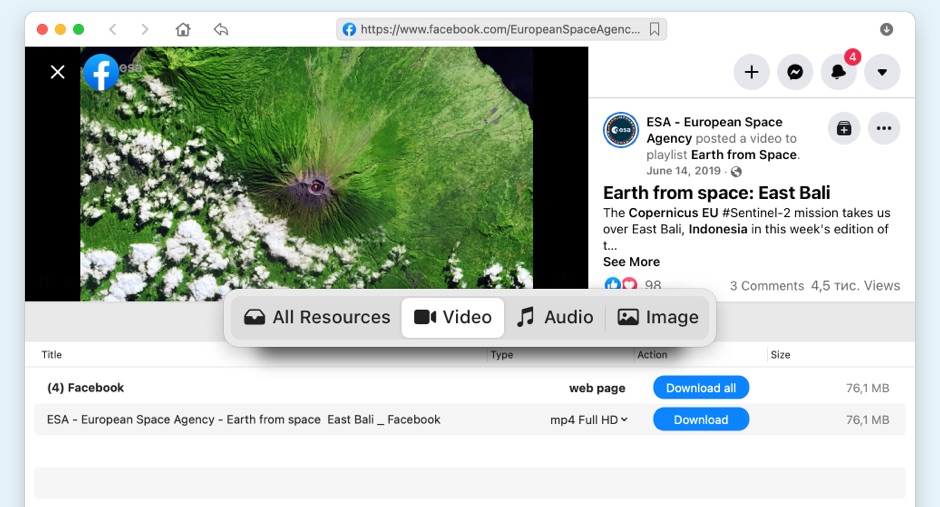This screenshot has width=940, height=507.
Task: Expand the Facebook account dropdown arrow
Action: [882, 72]
